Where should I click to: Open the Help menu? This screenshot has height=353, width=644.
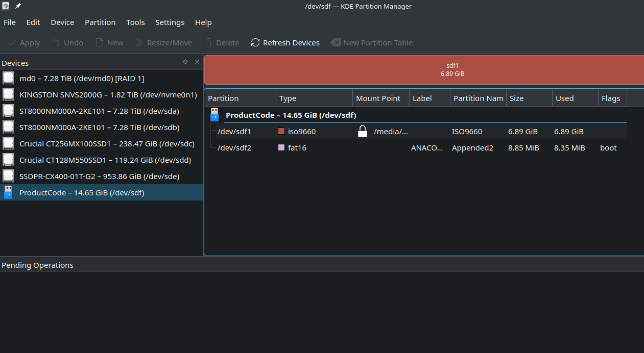click(203, 22)
